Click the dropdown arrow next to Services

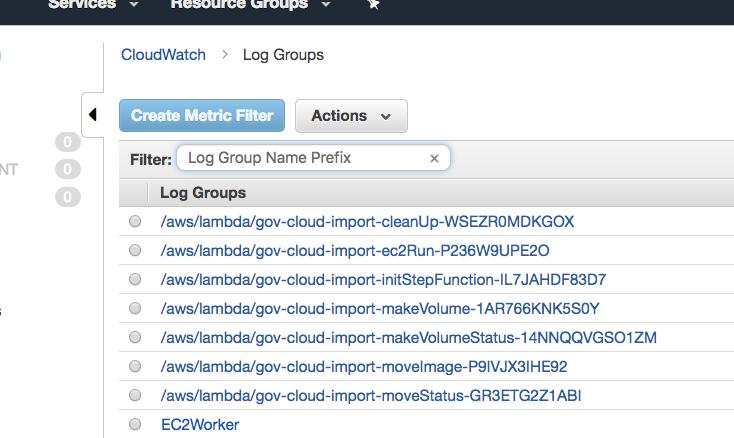pos(134,5)
